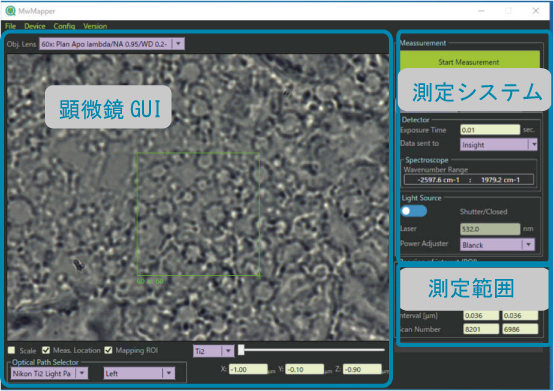
Task: Open the Data sent to dropdown
Action: coord(499,145)
